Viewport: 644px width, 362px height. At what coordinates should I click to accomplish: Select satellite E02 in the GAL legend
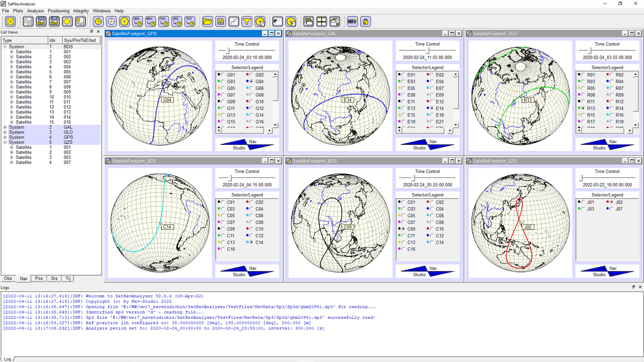[x=432, y=75]
